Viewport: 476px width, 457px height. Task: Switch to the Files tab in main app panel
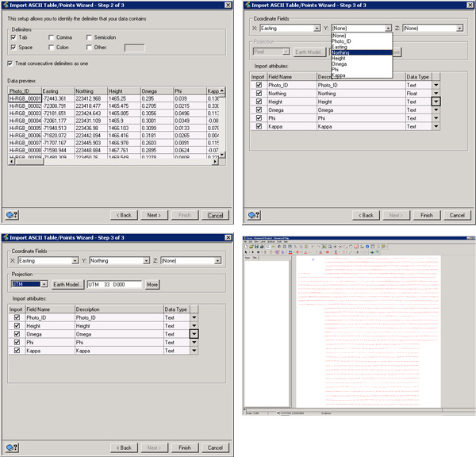255,258
